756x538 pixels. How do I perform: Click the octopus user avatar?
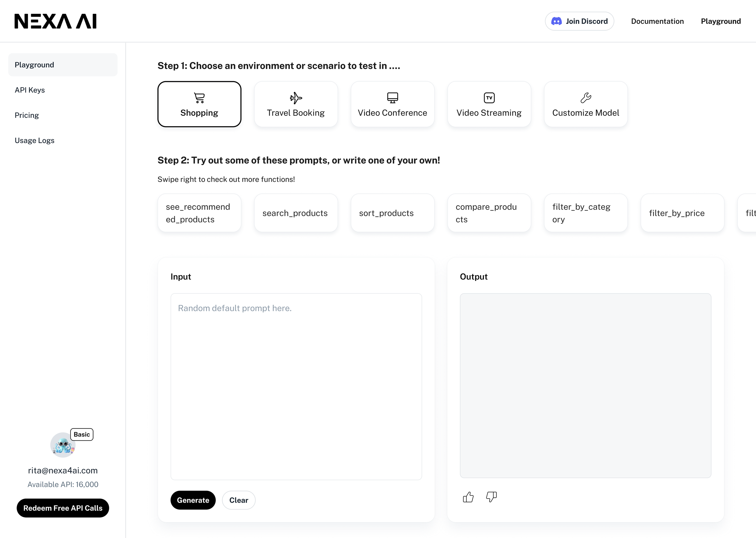(63, 445)
